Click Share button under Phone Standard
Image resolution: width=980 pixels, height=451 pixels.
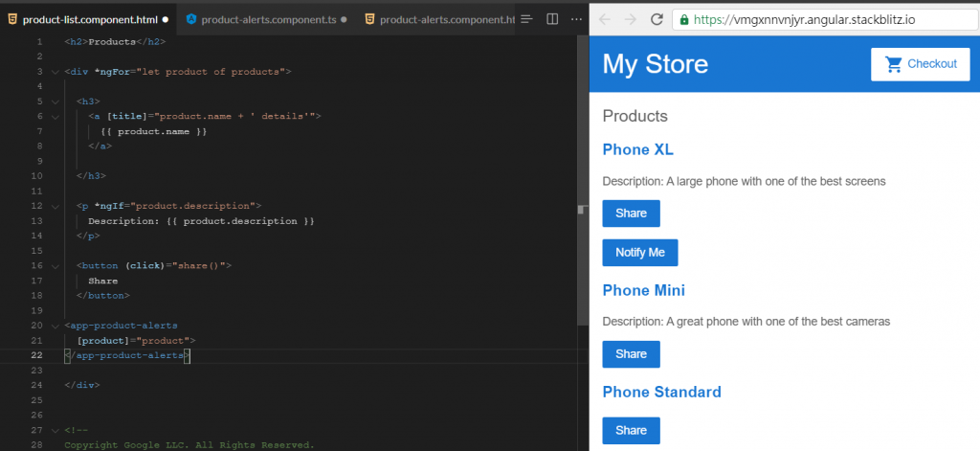(632, 430)
